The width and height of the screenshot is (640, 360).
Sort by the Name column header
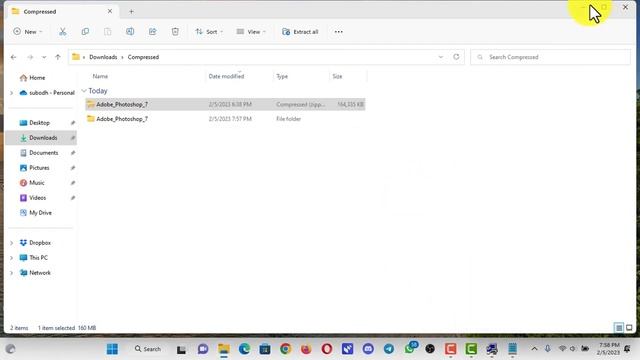(100, 76)
